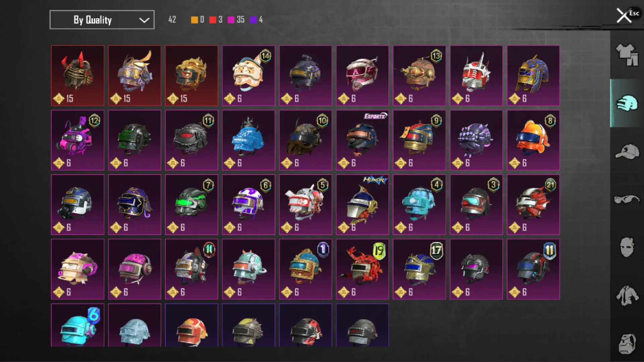Select the helmet with Honor badge
The height and width of the screenshot is (362, 644).
(x=362, y=204)
